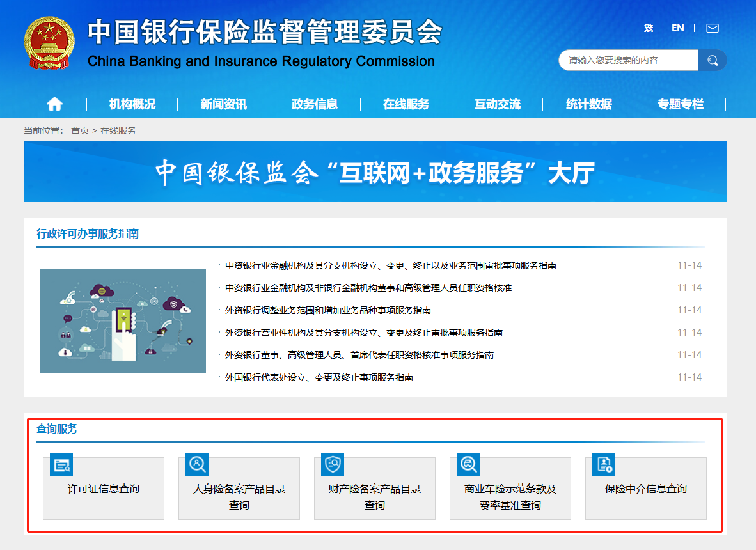Open 首席代表任职资格核准 guide link
756x550 pixels.
tap(359, 355)
